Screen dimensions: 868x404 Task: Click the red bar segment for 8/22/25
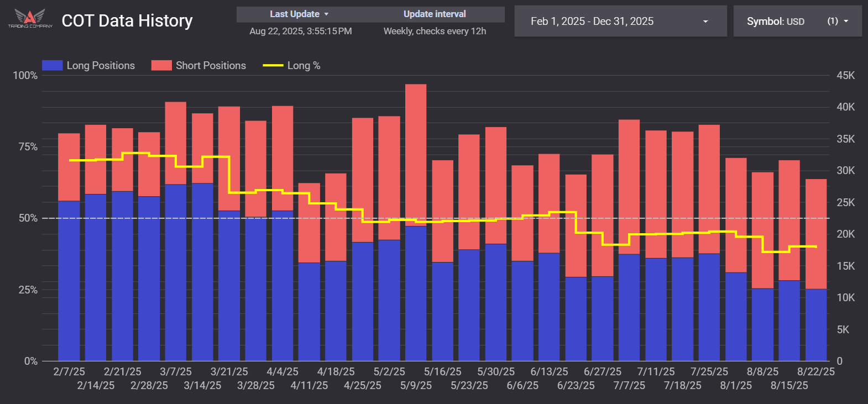(816, 233)
